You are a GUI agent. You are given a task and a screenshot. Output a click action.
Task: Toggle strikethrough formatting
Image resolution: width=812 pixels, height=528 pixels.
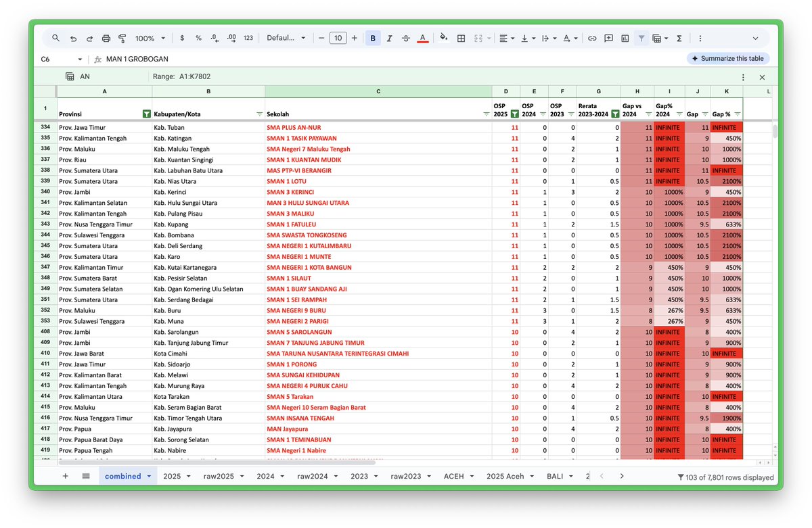(406, 39)
